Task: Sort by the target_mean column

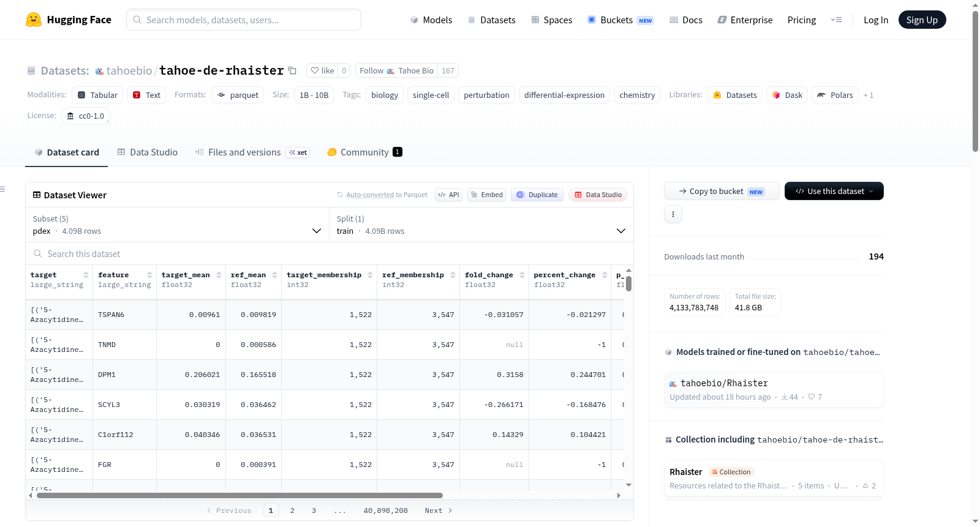Action: pos(219,275)
